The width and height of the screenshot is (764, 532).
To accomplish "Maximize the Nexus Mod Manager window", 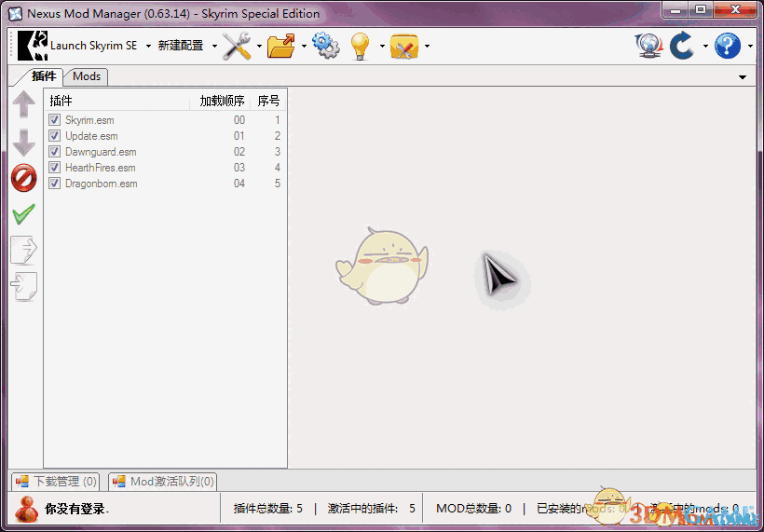I will coord(701,10).
